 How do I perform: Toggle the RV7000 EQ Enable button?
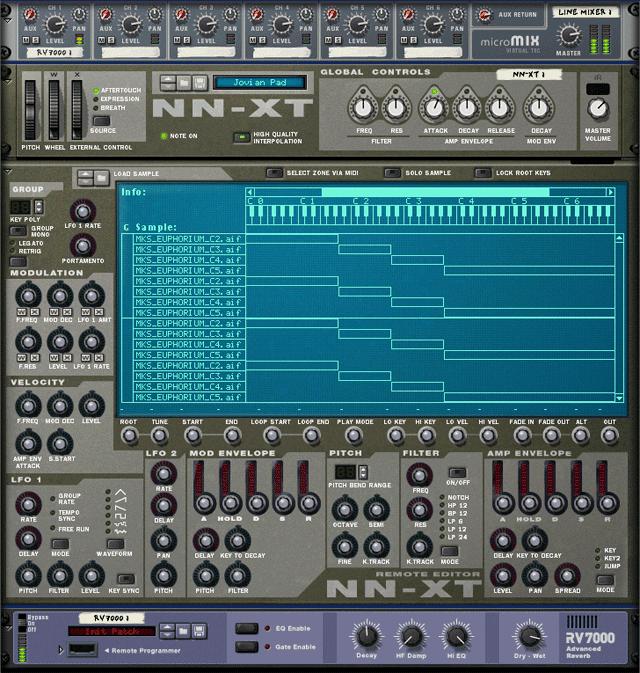(246, 628)
